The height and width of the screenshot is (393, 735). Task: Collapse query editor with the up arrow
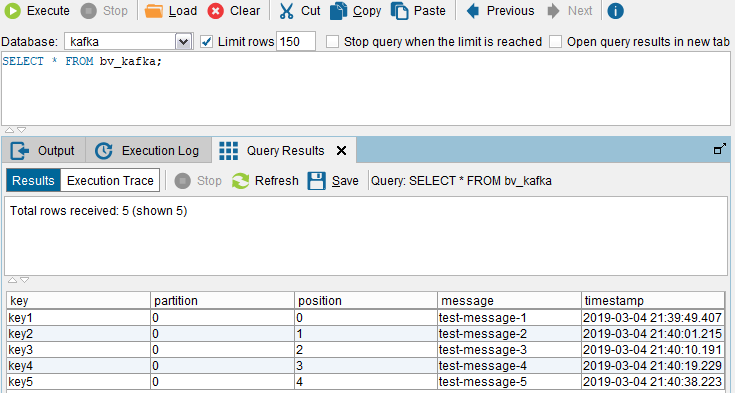[x=9, y=130]
